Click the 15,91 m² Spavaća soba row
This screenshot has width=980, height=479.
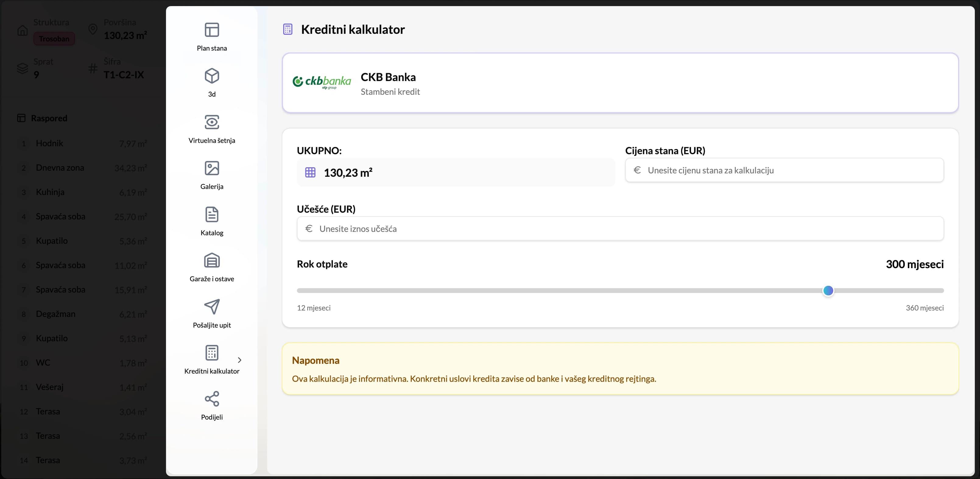[83, 290]
